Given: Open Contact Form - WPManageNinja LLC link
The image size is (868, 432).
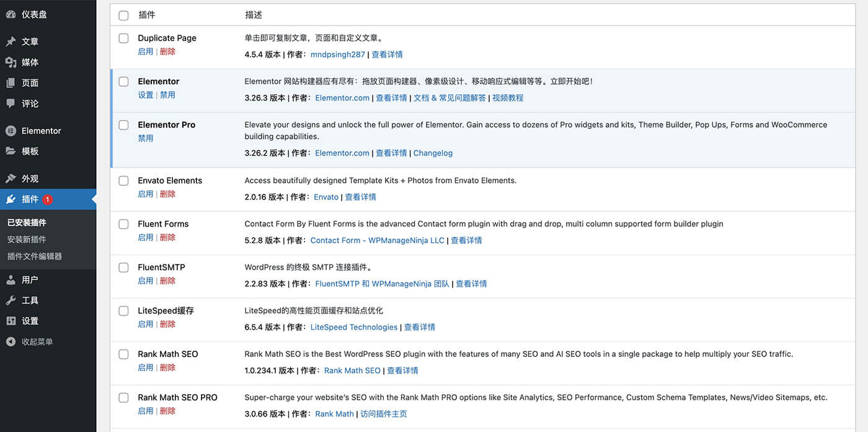Looking at the screenshot, I should coord(378,240).
